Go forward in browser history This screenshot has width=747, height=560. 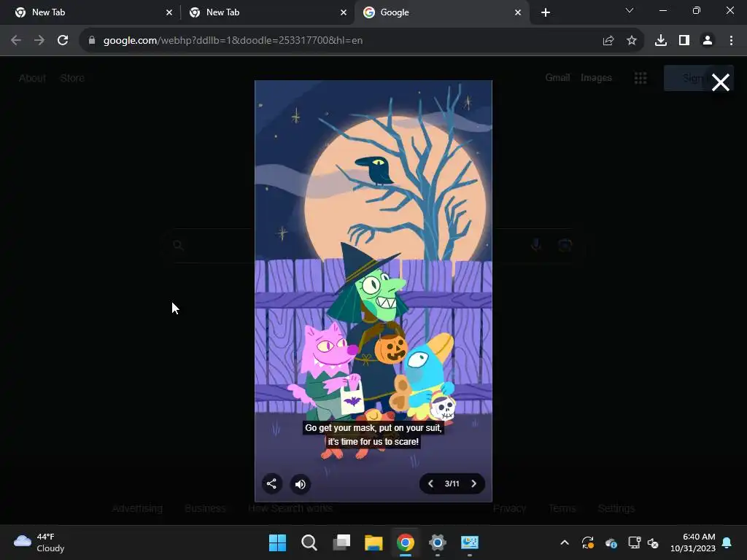[39, 41]
